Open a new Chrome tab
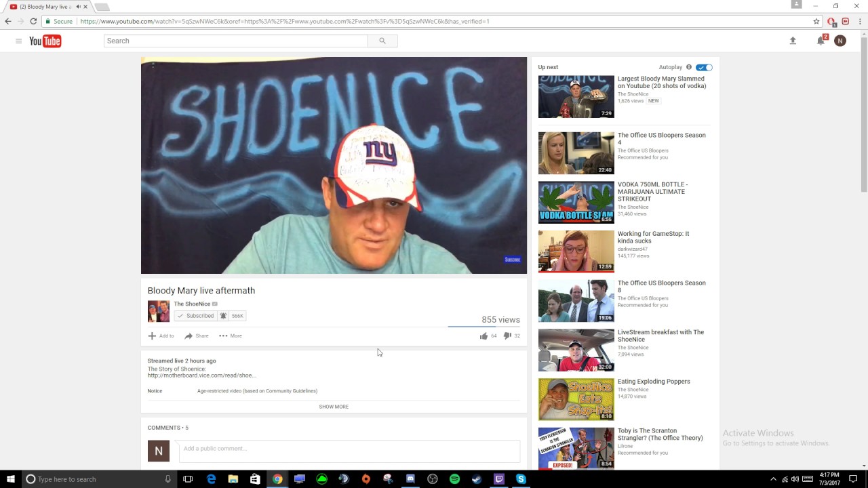The height and width of the screenshot is (488, 868). (x=102, y=7)
